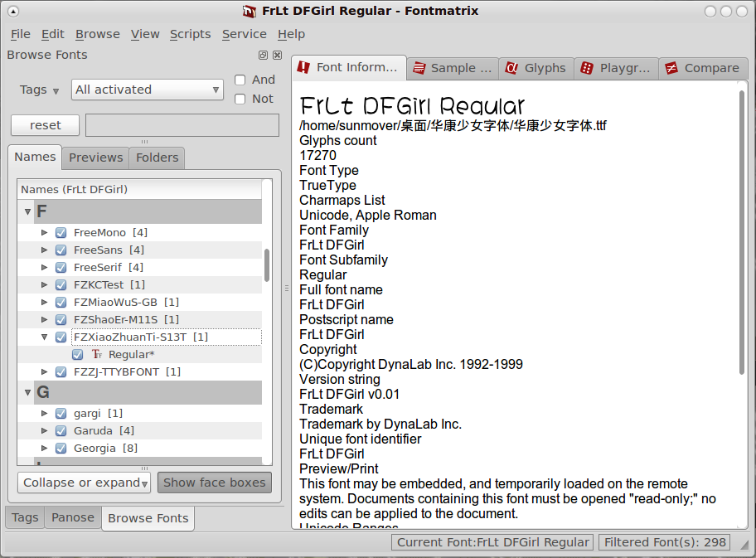Float the Browse Fonts dock panel
Image resolution: width=756 pixels, height=558 pixels.
coord(263,55)
